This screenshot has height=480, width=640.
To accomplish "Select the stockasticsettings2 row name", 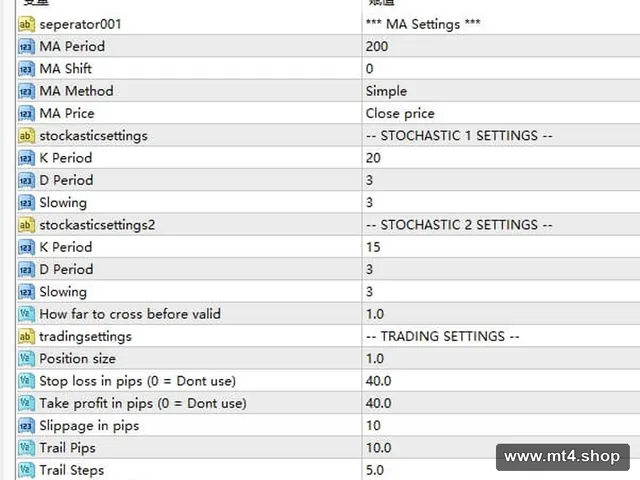I will click(x=97, y=225).
